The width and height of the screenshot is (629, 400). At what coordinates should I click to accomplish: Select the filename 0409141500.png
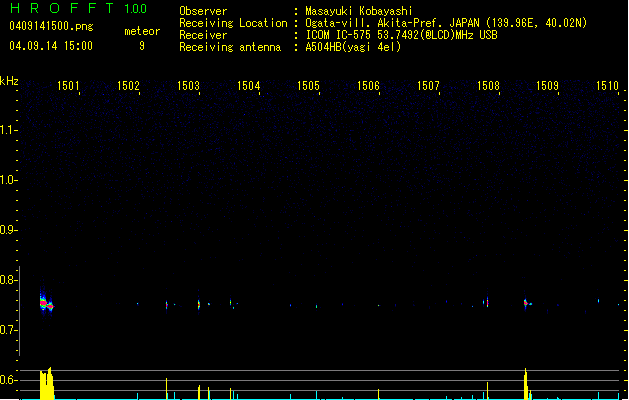tap(51, 26)
